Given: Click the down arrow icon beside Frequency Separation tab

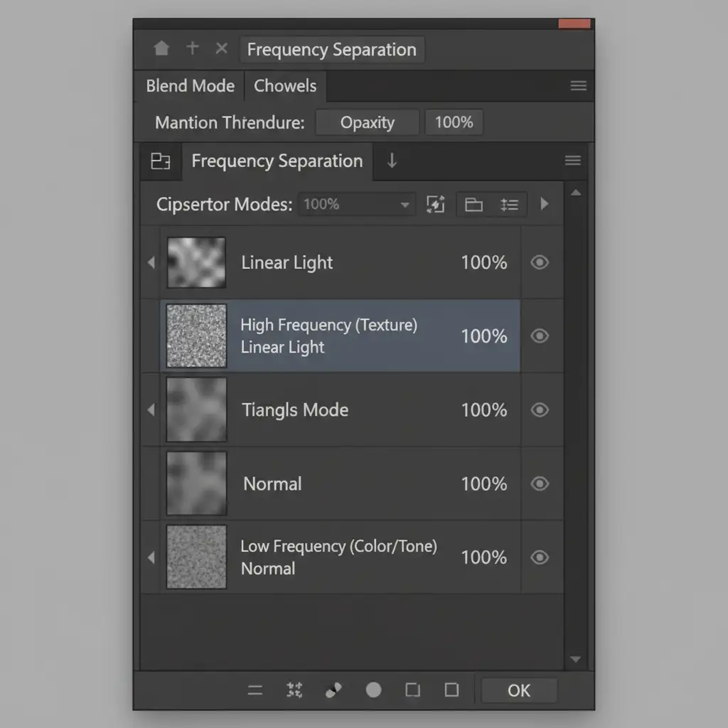Looking at the screenshot, I should [x=392, y=161].
